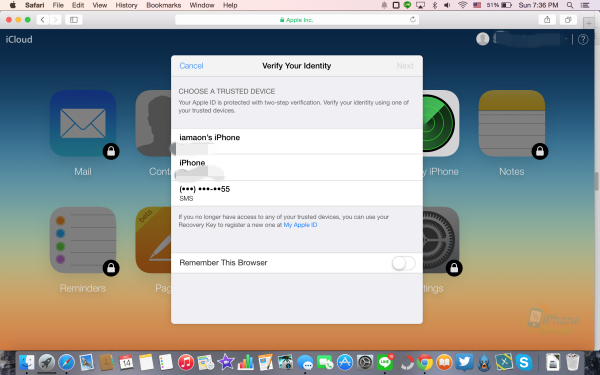Reload the page in address bar
Screen dimensions: 600x375
coord(412,20)
